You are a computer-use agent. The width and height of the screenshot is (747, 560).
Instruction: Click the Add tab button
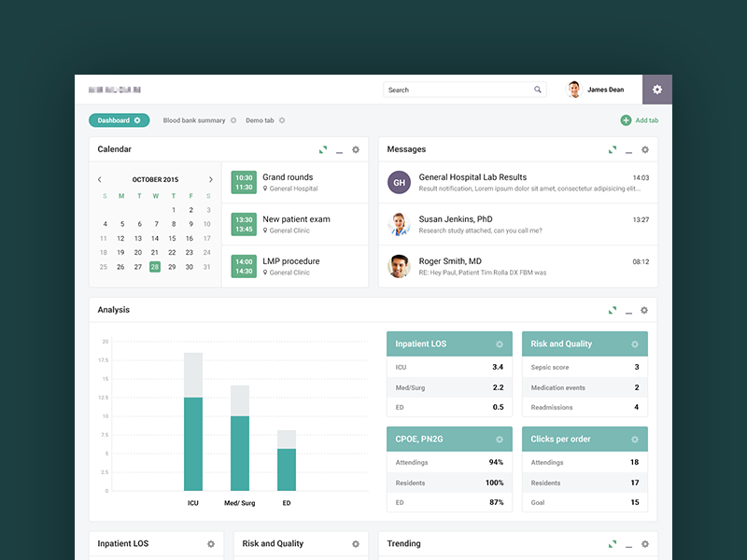click(x=640, y=120)
